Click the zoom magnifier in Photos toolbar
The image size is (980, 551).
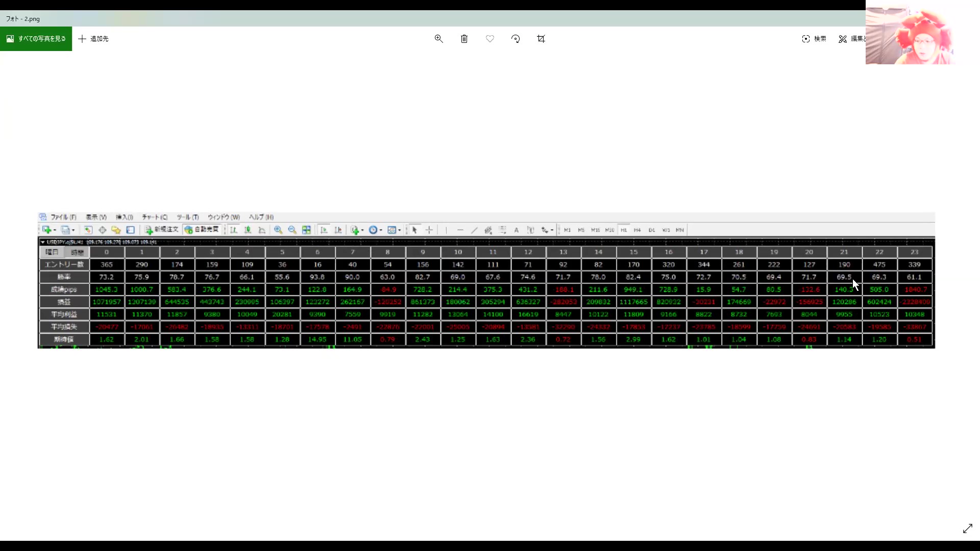[x=438, y=39]
